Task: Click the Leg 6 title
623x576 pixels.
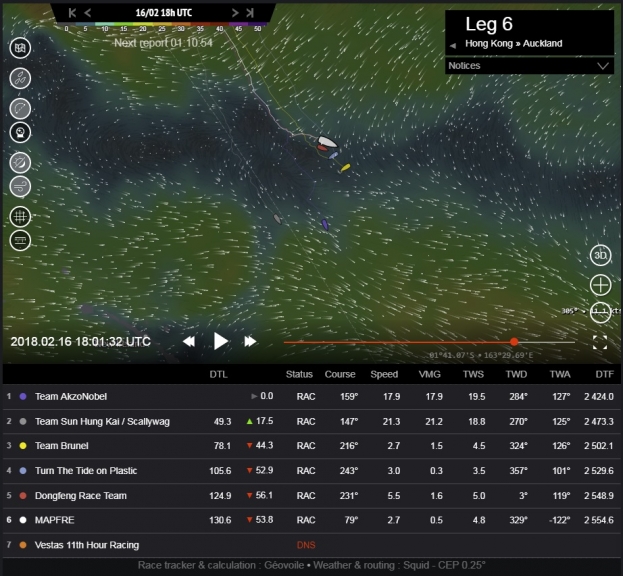Action: (x=489, y=24)
